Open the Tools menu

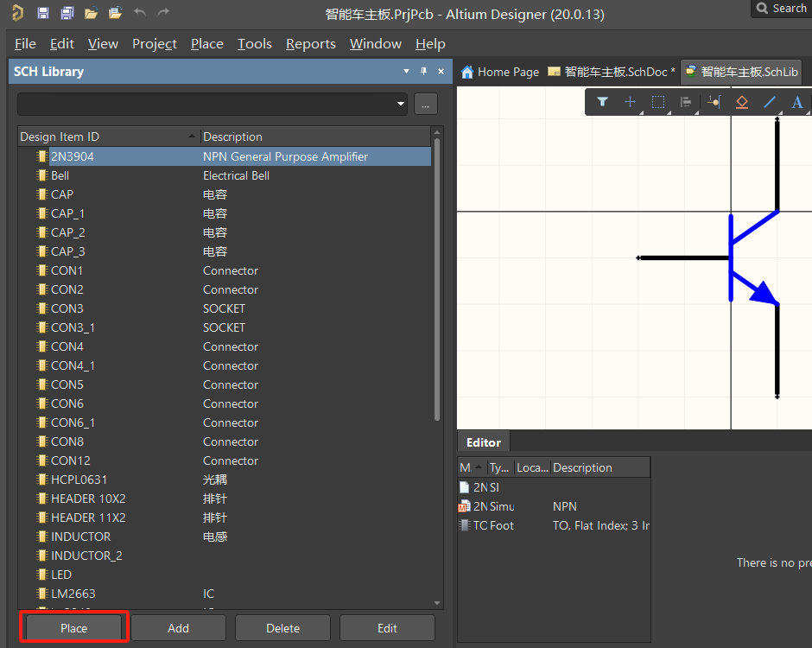tap(254, 44)
